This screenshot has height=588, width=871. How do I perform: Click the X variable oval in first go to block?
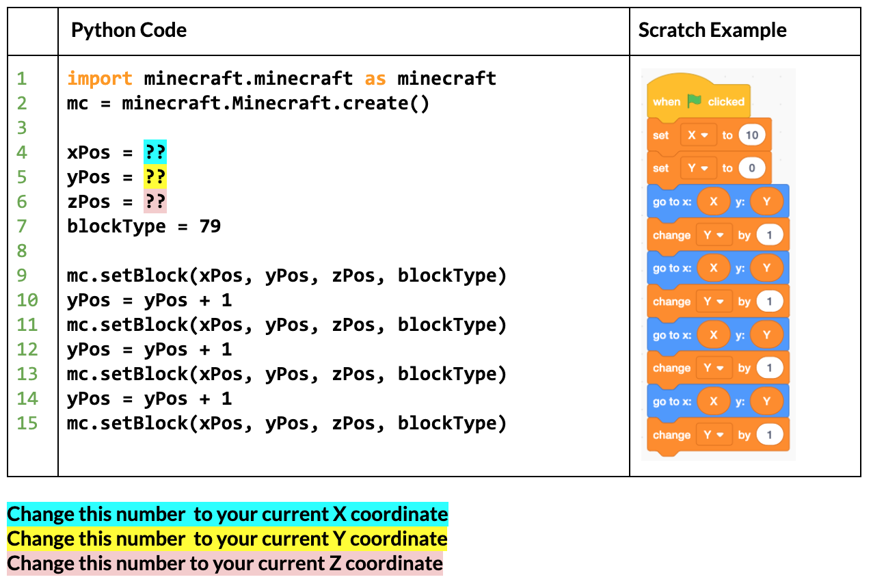point(714,202)
